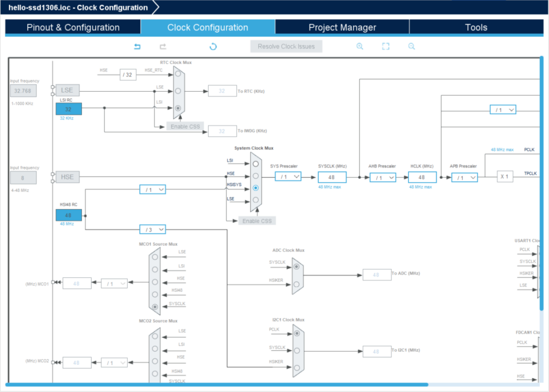
Task: Open the APB Prescaler dropdown
Action: pyautogui.click(x=464, y=177)
